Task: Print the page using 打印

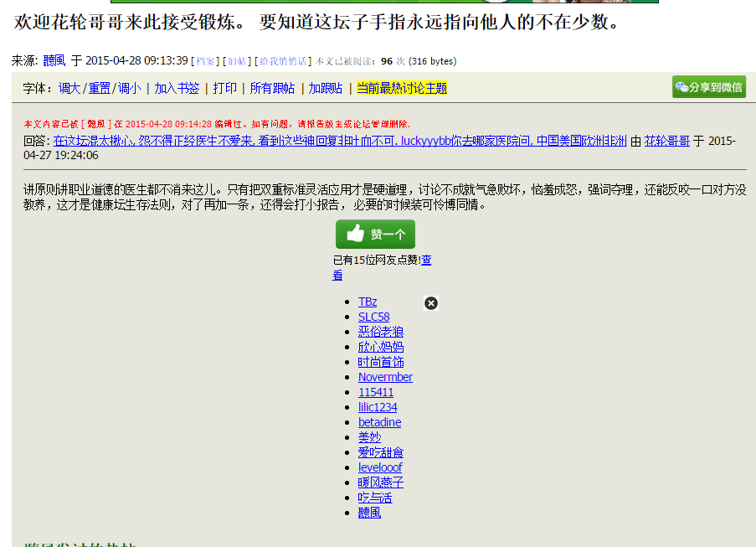Action: point(224,88)
